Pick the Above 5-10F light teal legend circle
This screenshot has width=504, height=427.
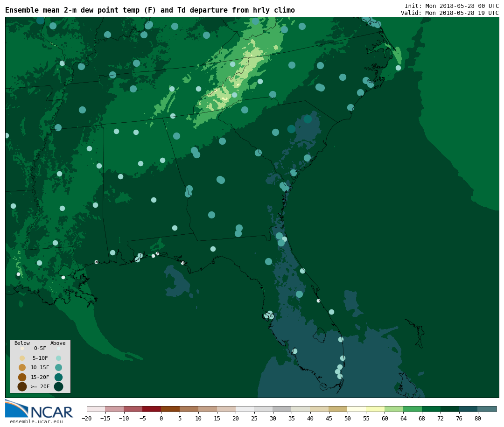click(x=58, y=358)
